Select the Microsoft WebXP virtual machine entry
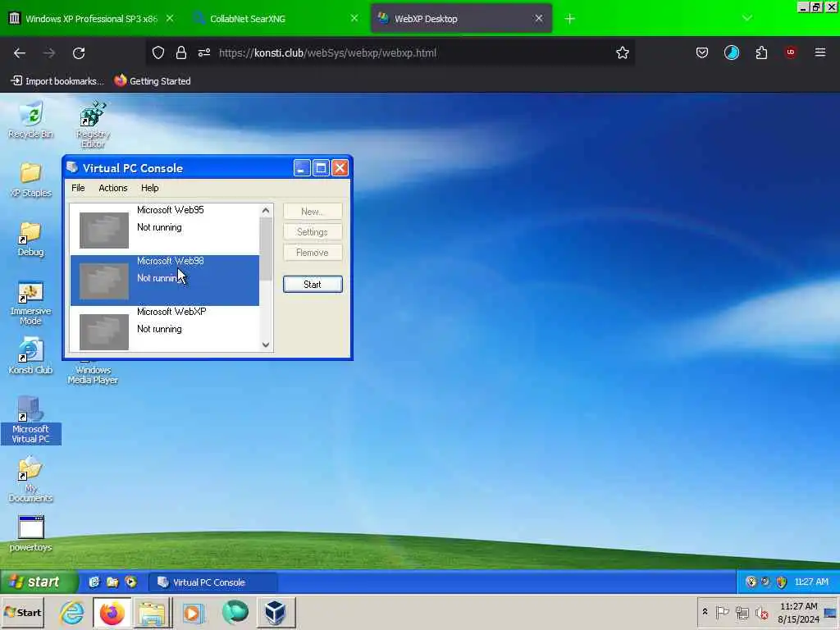This screenshot has width=840, height=630. [164, 329]
